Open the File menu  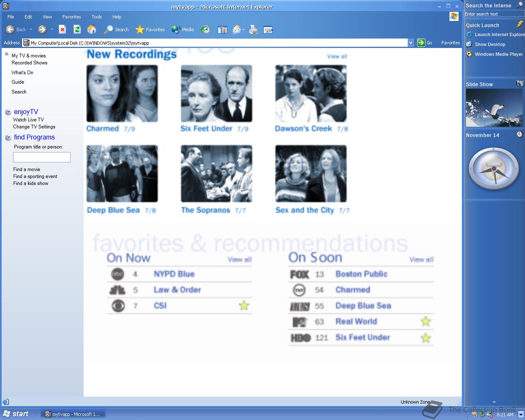tap(11, 17)
